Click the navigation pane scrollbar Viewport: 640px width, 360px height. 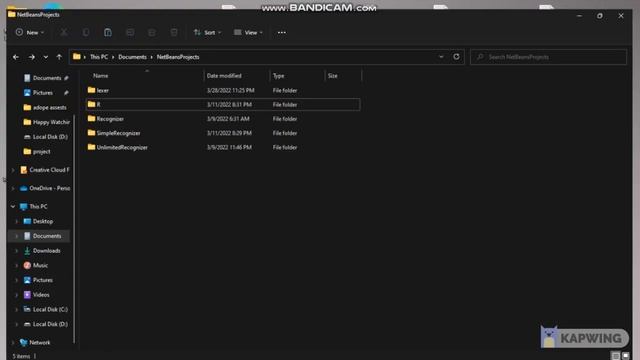tap(74, 229)
